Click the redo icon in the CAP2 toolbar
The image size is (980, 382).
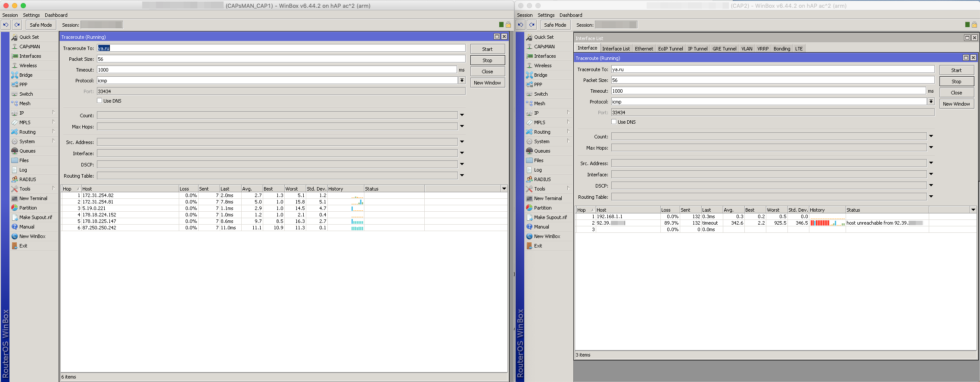532,25
